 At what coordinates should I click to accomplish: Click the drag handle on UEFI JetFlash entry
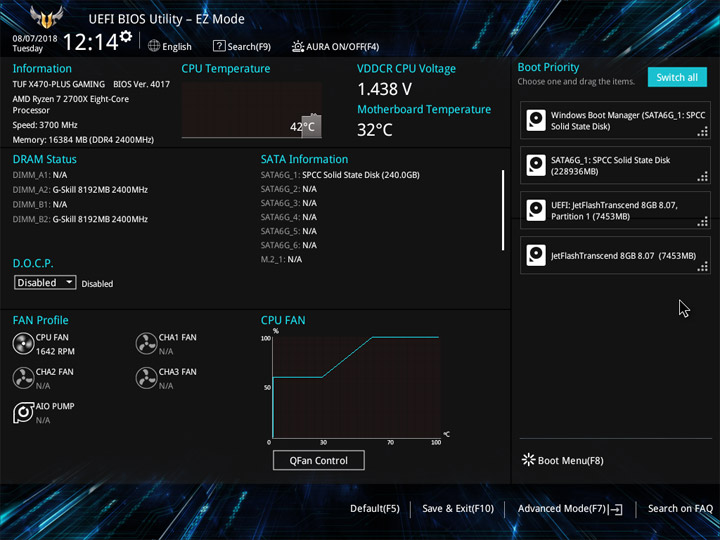(703, 222)
